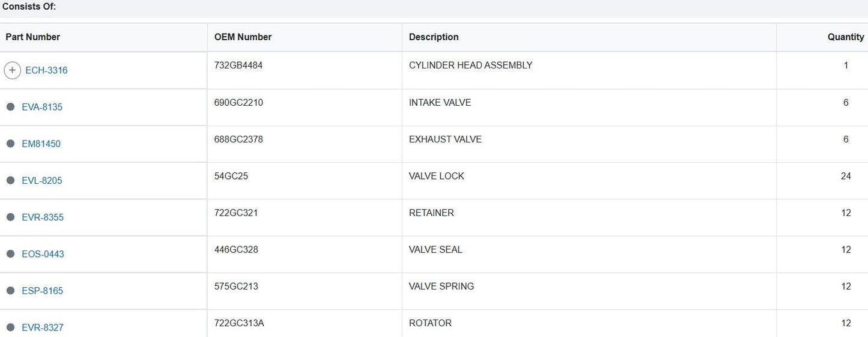Click the gray bullet beside ESP-8165

(x=10, y=290)
